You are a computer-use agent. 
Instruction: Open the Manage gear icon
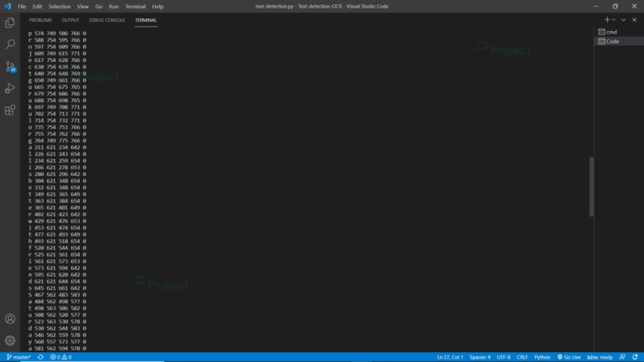click(10, 341)
